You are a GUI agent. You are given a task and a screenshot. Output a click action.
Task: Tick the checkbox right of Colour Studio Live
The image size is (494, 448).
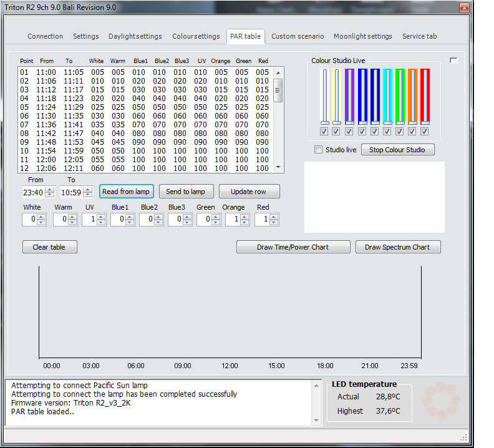(453, 60)
